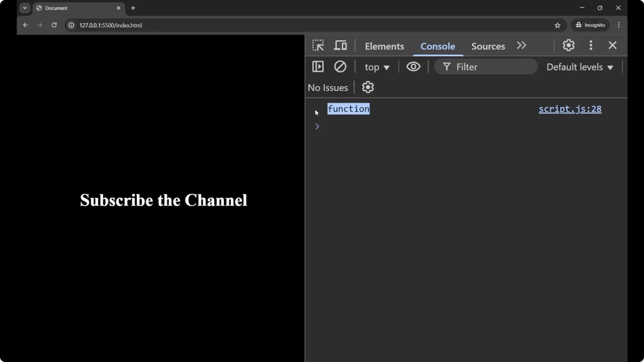This screenshot has width=644, height=362.
Task: Open the script.js:28 source link
Action: 570,109
